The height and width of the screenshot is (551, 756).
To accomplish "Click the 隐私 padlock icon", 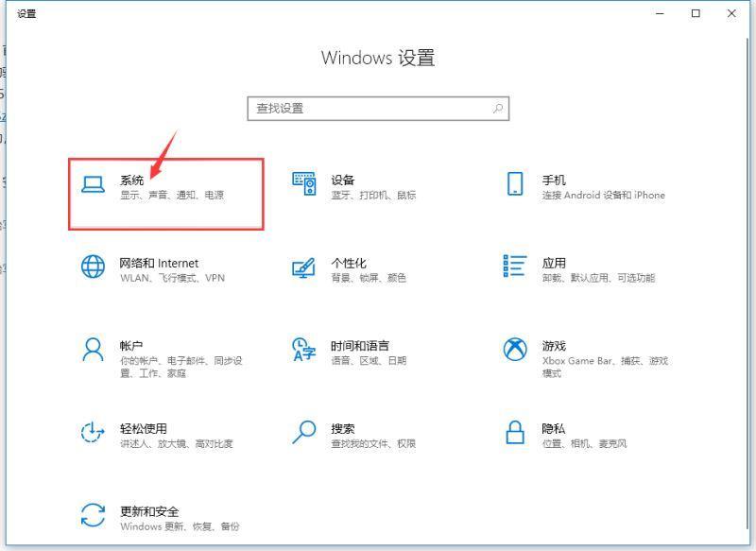I will [x=515, y=432].
